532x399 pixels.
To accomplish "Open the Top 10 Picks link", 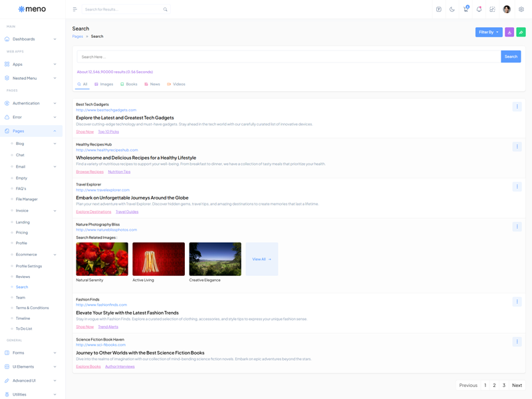I will [x=108, y=132].
